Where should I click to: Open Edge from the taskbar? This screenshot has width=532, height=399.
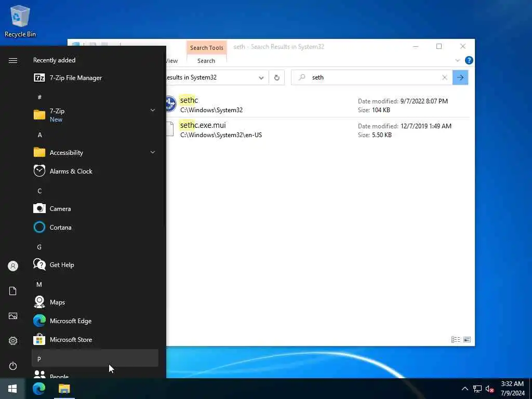pyautogui.click(x=38, y=389)
